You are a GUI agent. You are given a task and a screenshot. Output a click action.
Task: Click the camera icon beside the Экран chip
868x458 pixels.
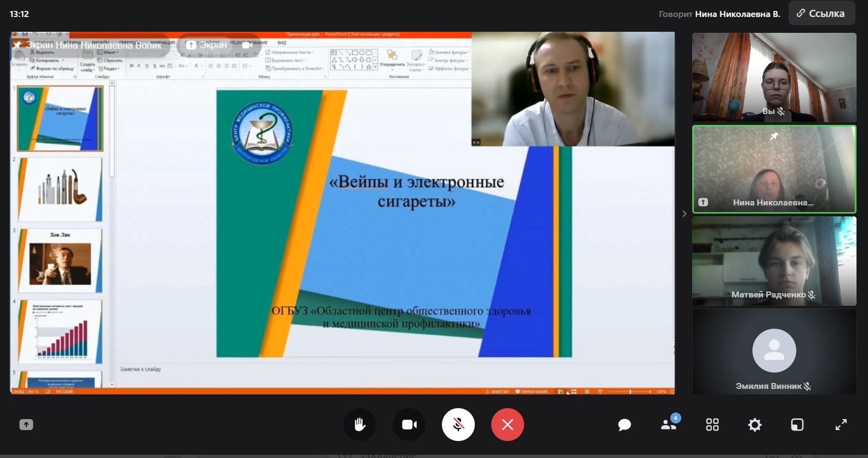(247, 45)
